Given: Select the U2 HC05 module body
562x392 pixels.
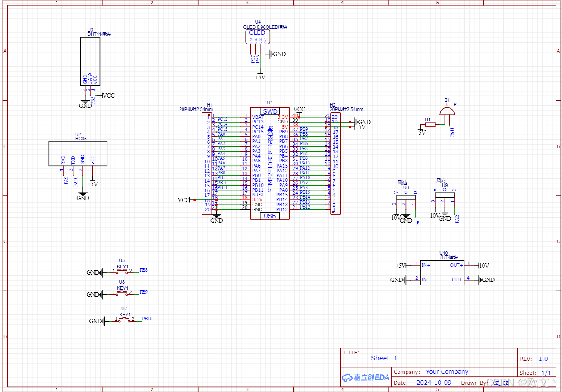Looking at the screenshot, I should pos(78,153).
